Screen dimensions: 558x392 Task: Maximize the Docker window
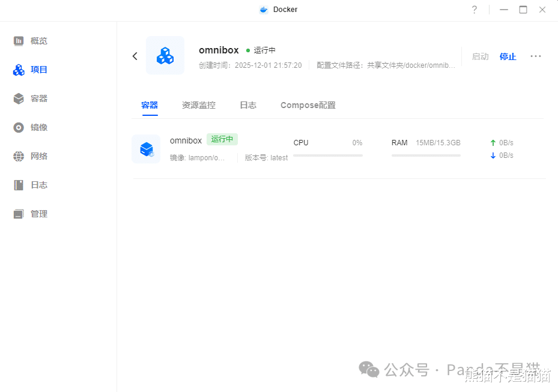tap(523, 10)
